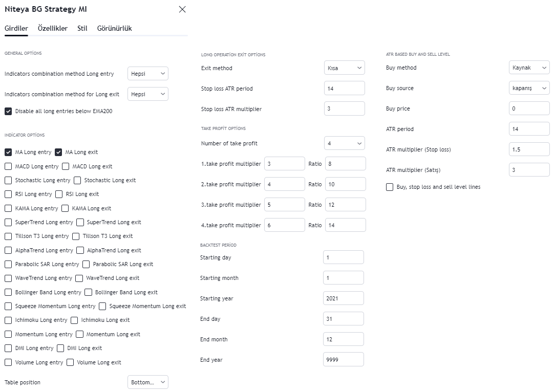The image size is (555, 392).
Task: Close the Niteya BG Strategy dialog
Action: pos(182,9)
